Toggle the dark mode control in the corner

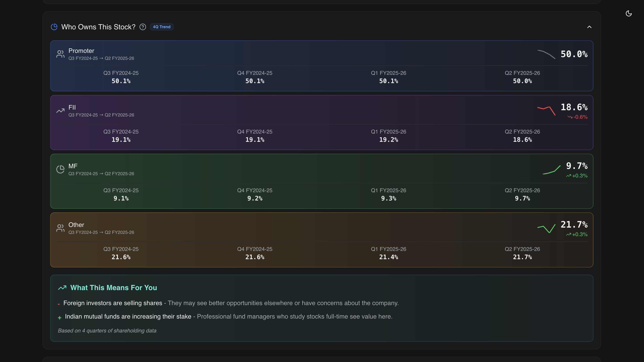629,14
